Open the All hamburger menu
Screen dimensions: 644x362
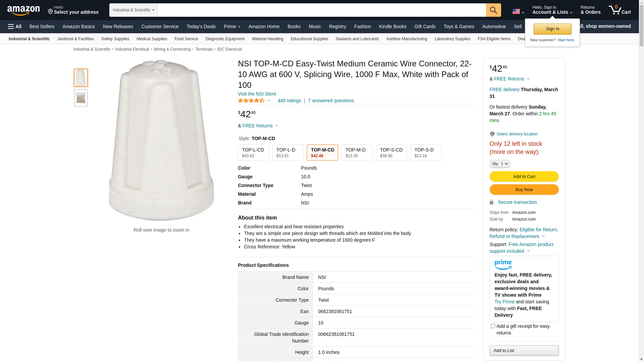(15, 26)
